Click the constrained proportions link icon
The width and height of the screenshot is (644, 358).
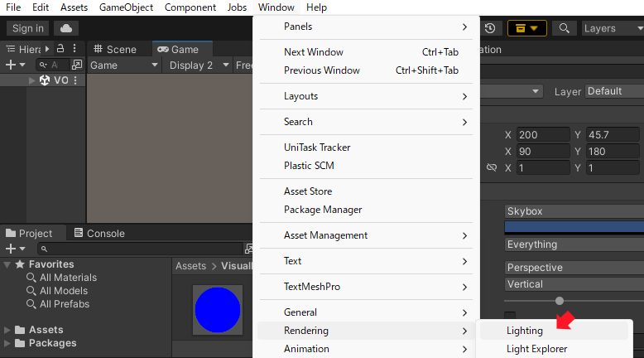492,167
